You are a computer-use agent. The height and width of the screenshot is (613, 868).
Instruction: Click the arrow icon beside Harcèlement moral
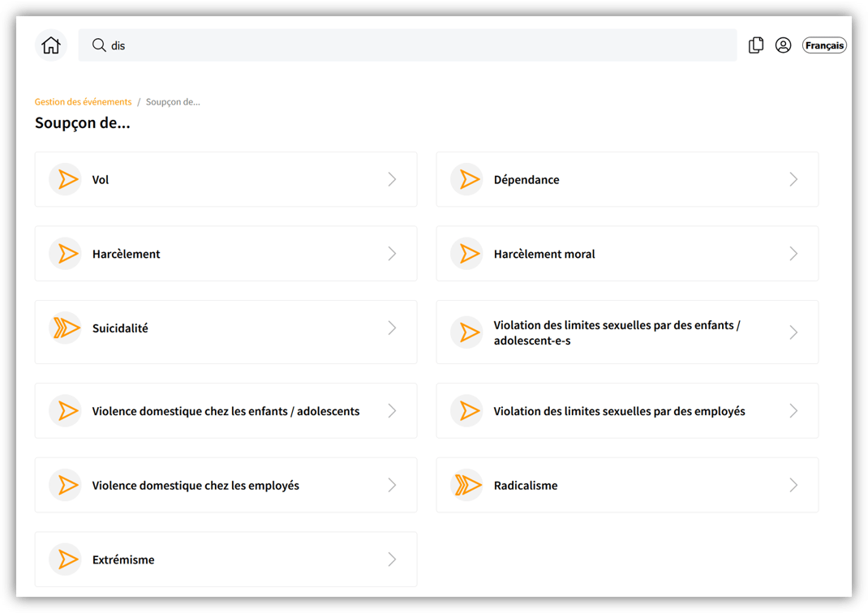tap(467, 254)
